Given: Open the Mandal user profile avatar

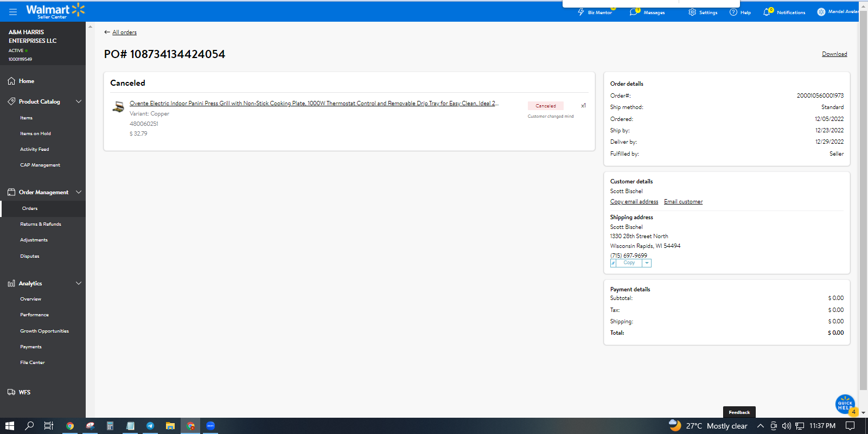Looking at the screenshot, I should coord(821,12).
